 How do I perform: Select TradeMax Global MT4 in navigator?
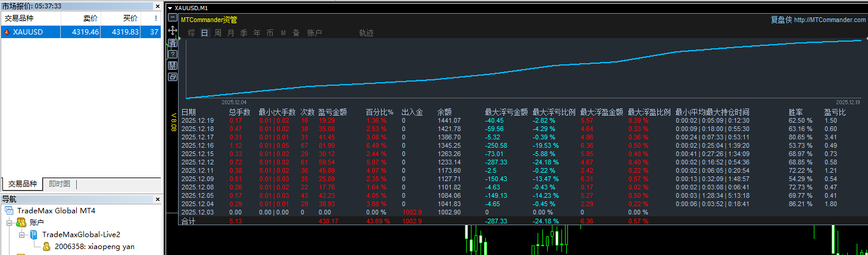point(56,211)
